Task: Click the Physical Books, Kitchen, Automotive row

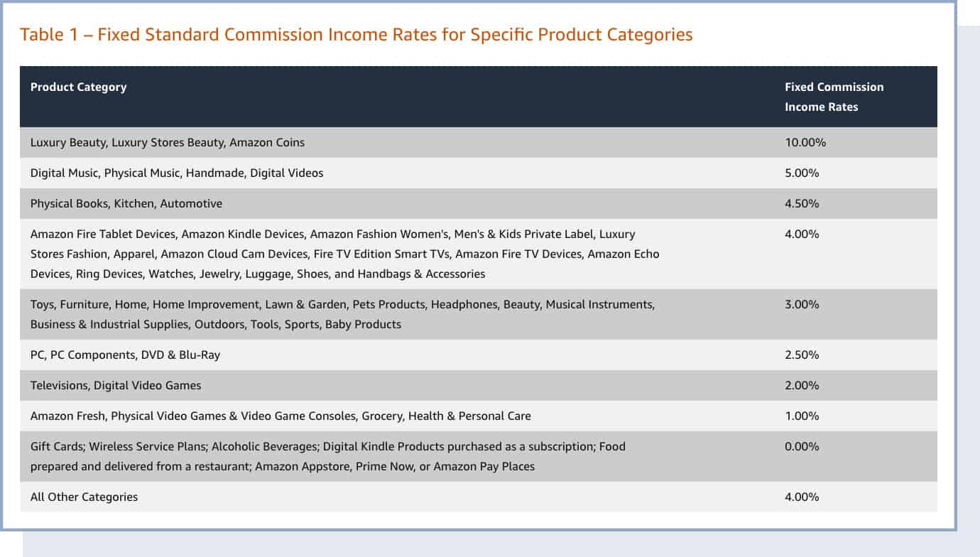Action: 126,203
